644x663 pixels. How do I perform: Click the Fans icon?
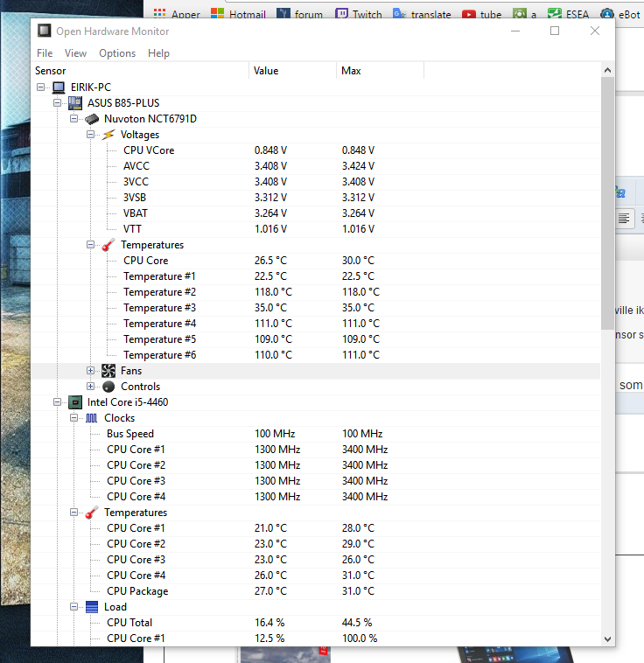pos(108,371)
